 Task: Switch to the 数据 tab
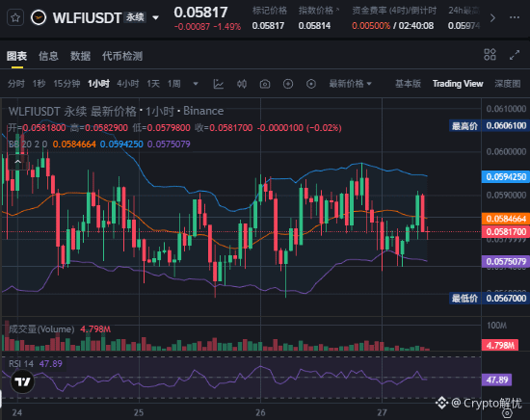[x=80, y=56]
